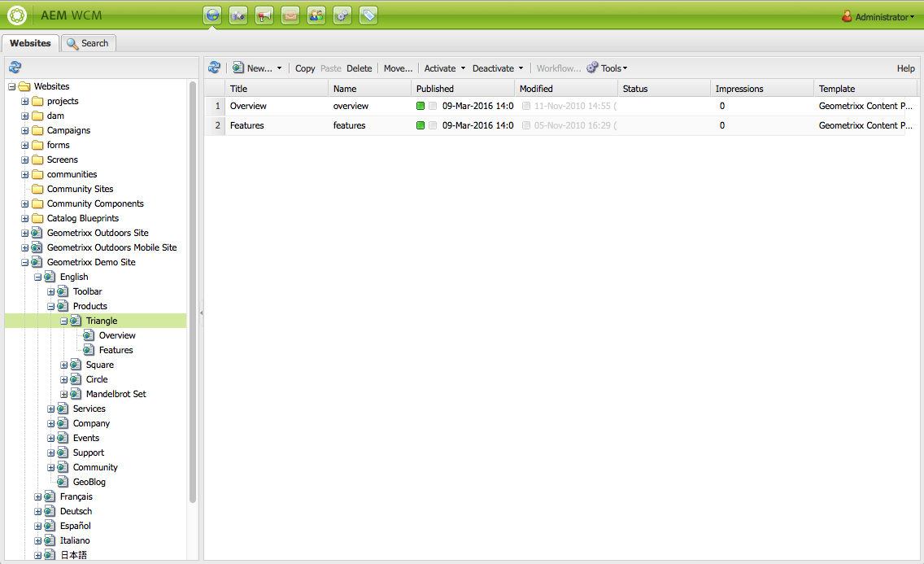This screenshot has height=564, width=924.
Task: Switch to the Websites tab
Action: (x=30, y=43)
